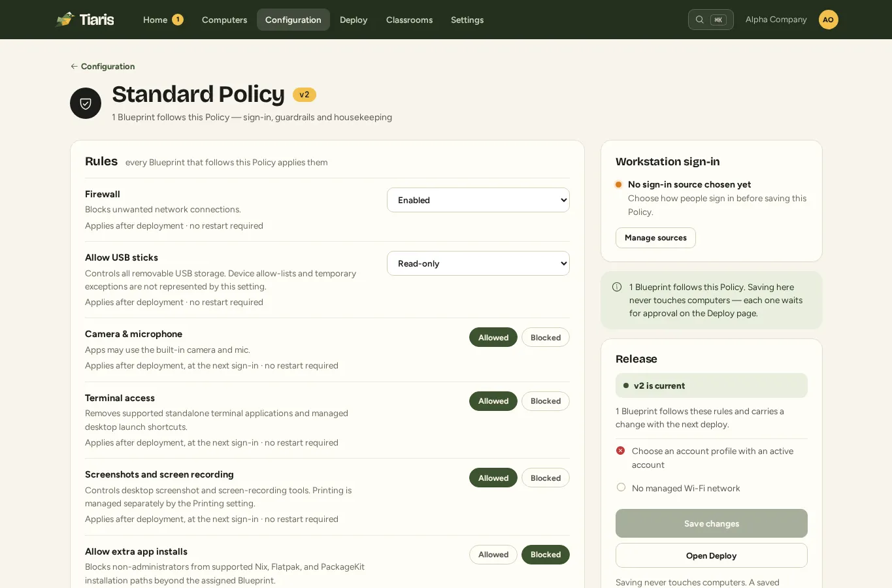This screenshot has width=892, height=588.
Task: Open search via magnifier icon
Action: click(699, 20)
